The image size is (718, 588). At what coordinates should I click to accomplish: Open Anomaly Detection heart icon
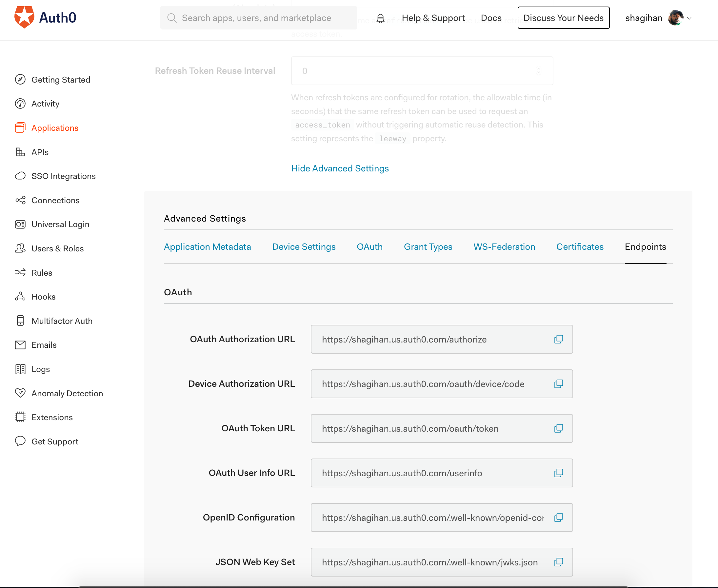click(20, 393)
